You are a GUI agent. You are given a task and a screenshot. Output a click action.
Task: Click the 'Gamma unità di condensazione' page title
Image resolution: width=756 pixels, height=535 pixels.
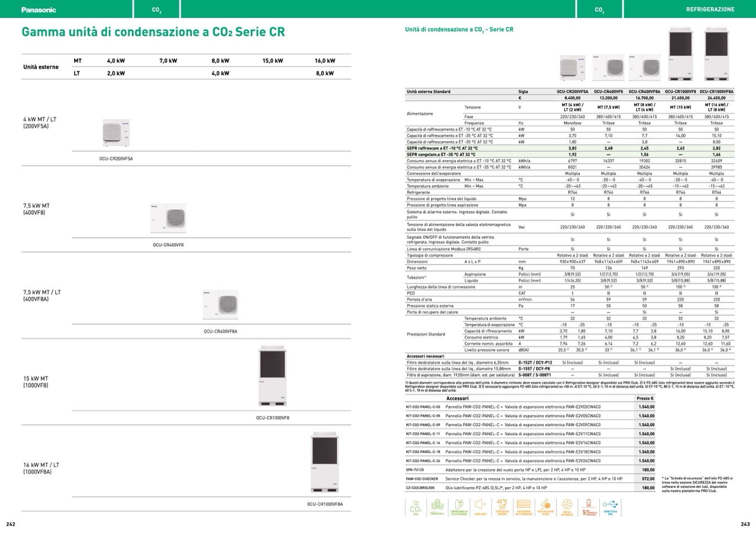click(153, 32)
